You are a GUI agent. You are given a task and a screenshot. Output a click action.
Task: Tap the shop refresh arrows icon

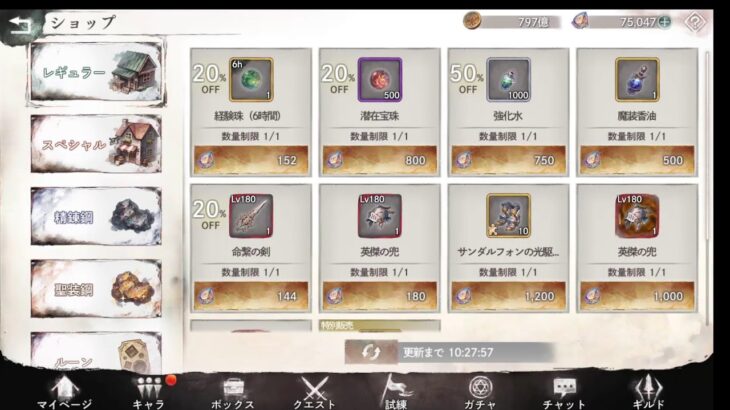coord(371,352)
